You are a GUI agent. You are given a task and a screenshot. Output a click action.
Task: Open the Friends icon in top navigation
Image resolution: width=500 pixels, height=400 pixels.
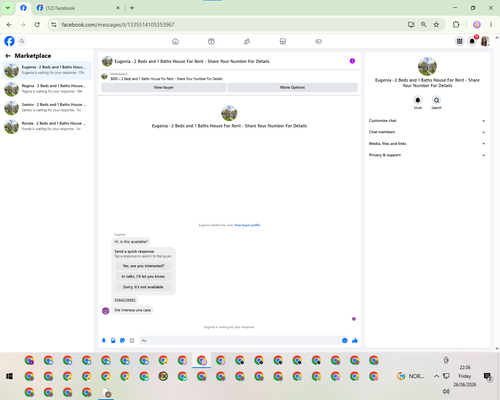pyautogui.click(x=247, y=41)
